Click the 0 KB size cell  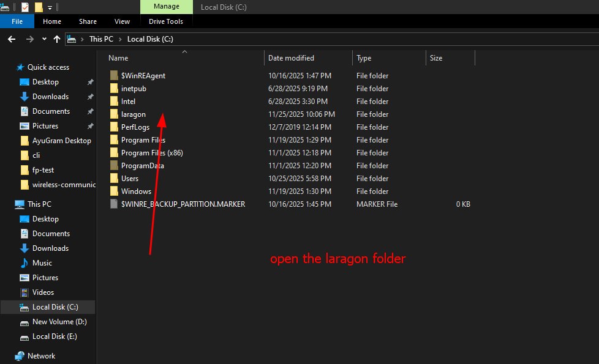point(463,204)
